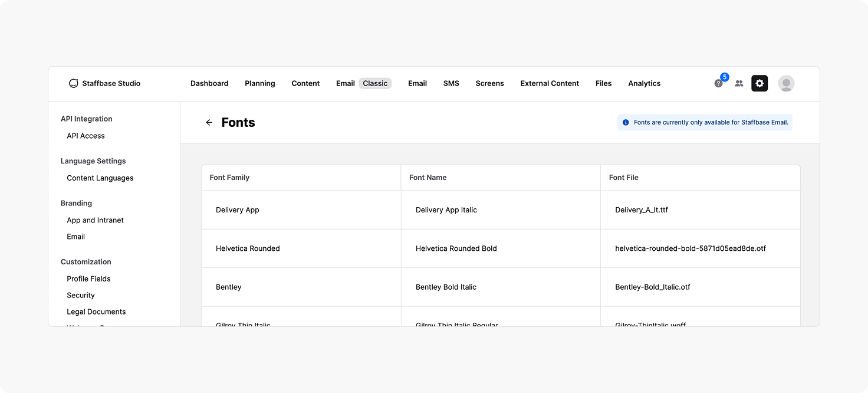Viewport: 868px width, 393px height.
Task: Open the users icon in the header
Action: (739, 83)
